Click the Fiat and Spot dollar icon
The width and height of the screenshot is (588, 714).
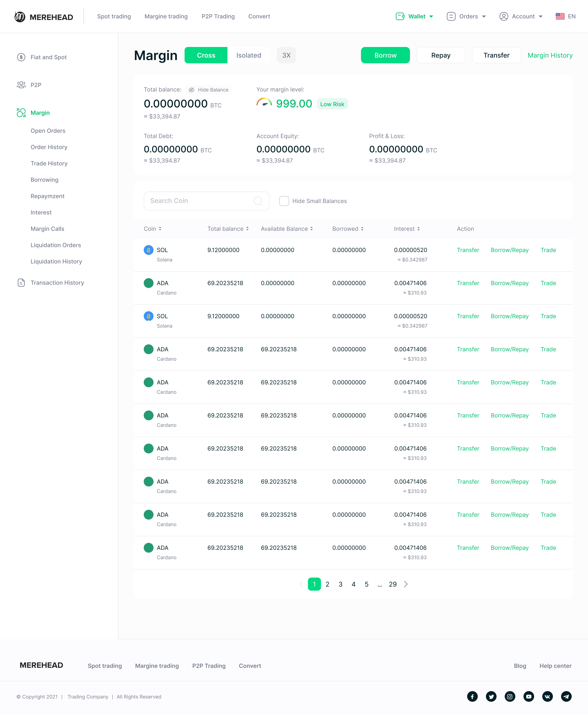point(21,57)
